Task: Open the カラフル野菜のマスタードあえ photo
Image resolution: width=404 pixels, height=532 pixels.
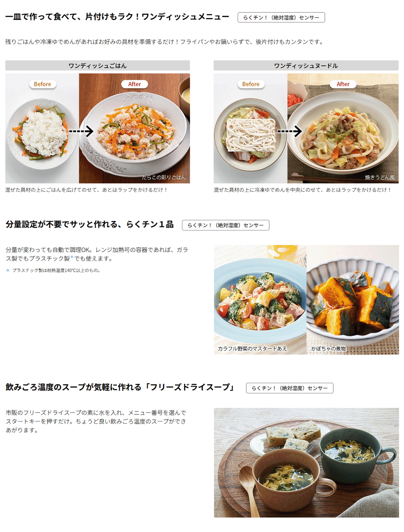Action: point(260,300)
